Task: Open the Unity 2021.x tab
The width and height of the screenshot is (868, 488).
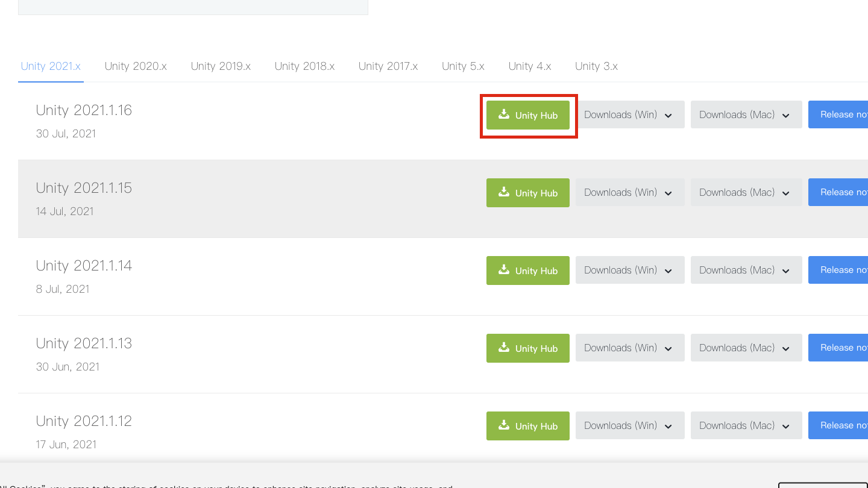Action: [x=51, y=66]
